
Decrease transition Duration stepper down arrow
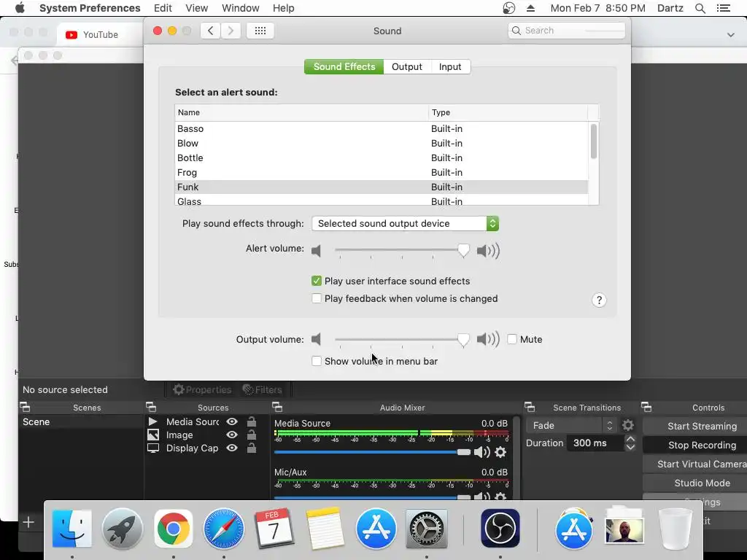tap(630, 447)
